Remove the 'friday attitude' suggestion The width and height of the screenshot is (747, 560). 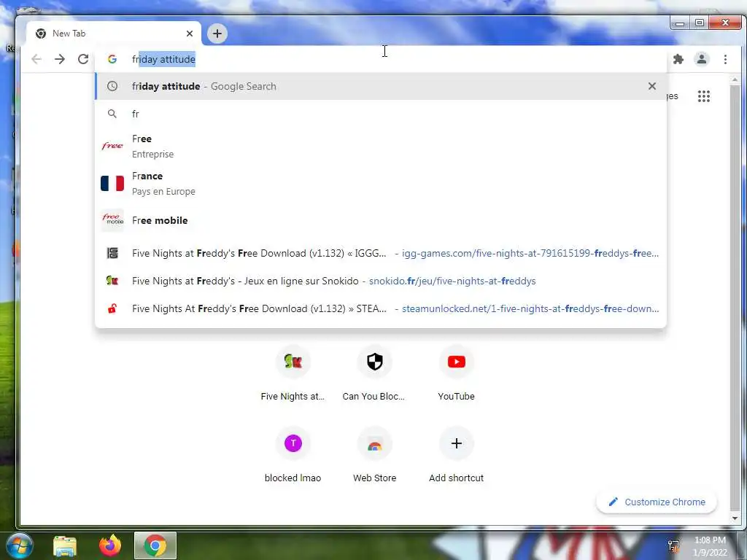click(x=651, y=86)
